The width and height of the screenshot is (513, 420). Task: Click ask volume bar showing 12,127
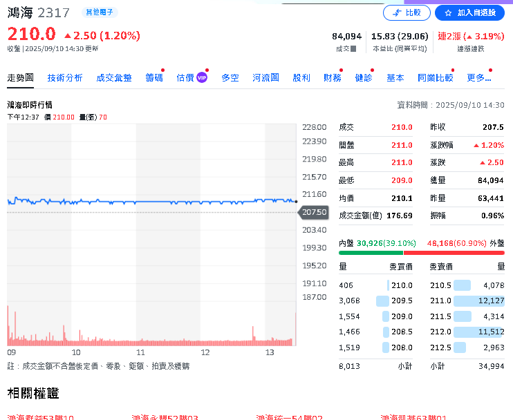479,300
